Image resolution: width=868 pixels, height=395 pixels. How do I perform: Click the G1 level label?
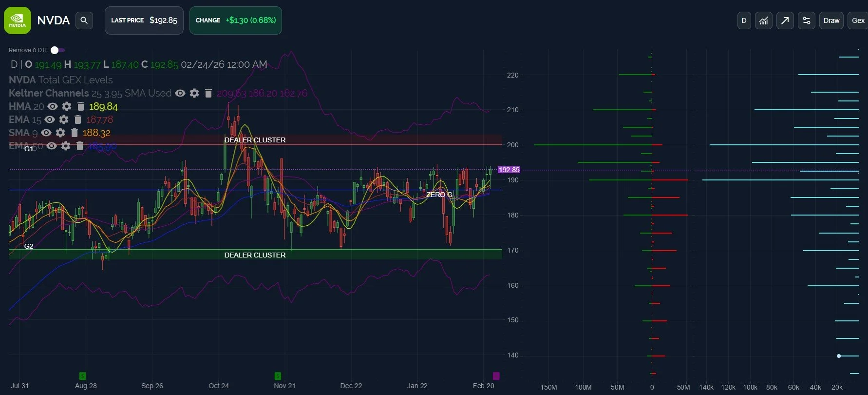[x=29, y=149]
